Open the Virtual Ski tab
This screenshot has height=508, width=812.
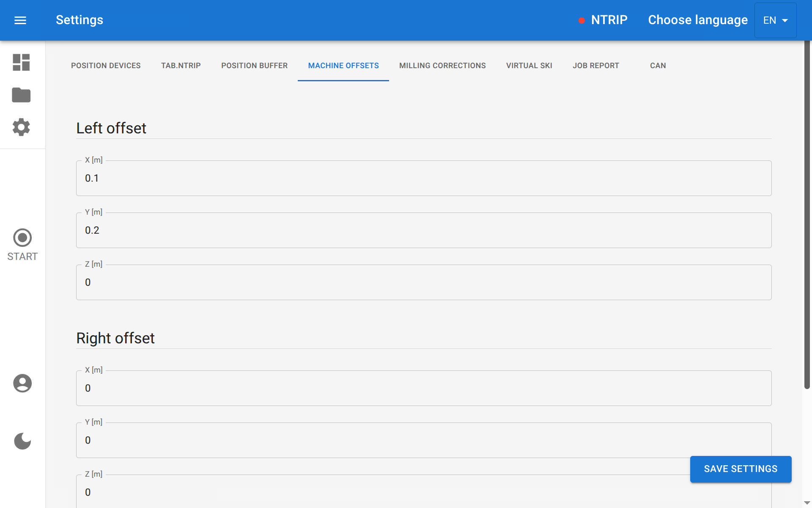click(x=529, y=66)
